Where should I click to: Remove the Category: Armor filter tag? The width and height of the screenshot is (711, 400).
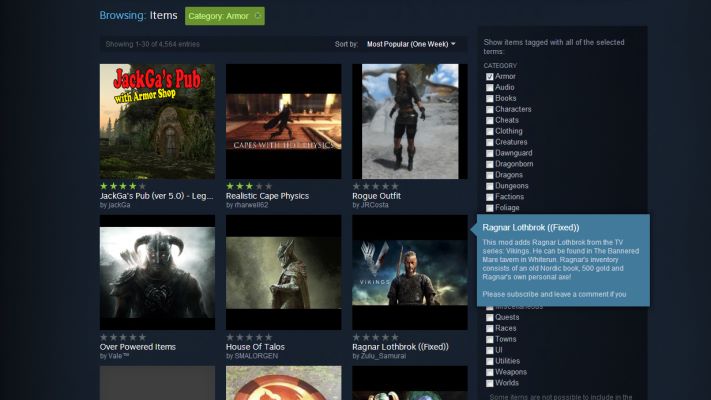pyautogui.click(x=258, y=16)
